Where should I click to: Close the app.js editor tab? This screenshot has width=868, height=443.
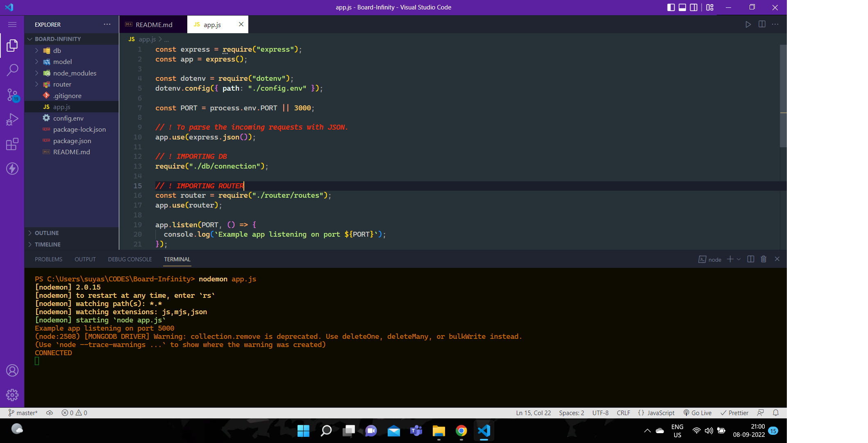(241, 24)
